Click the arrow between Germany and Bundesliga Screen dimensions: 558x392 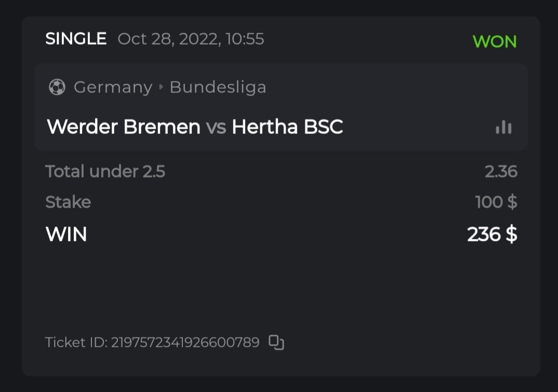161,87
